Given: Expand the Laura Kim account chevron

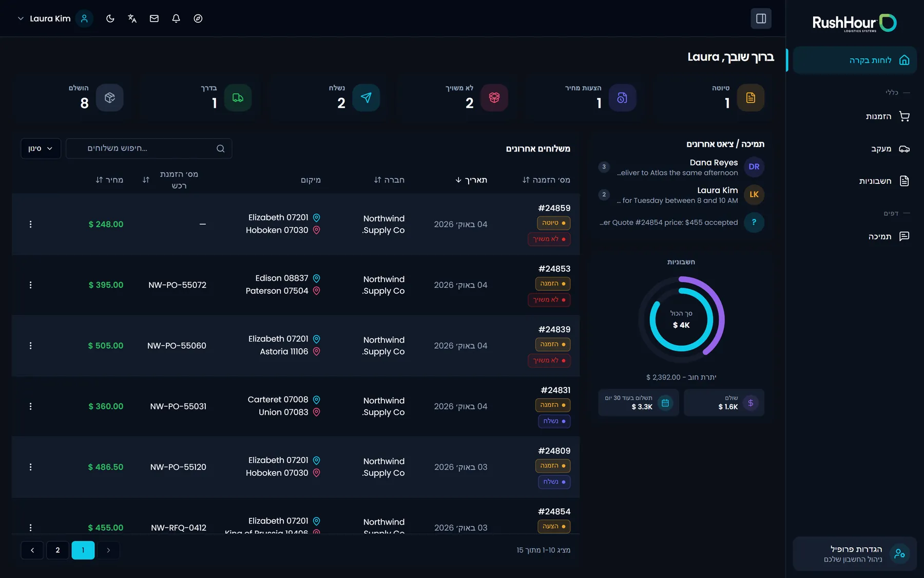Looking at the screenshot, I should coord(21,18).
